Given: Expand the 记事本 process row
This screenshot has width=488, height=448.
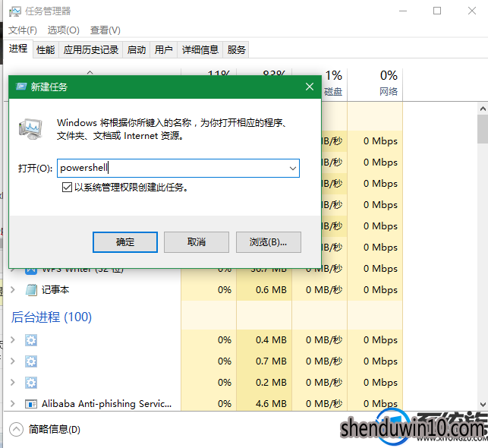Looking at the screenshot, I should tap(13, 290).
